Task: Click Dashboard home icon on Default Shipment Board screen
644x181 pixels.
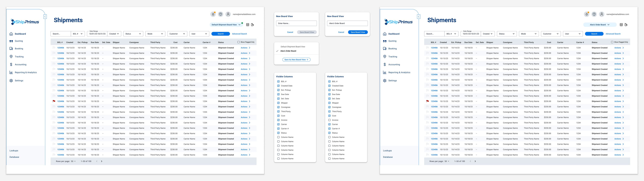Action: click(11, 34)
